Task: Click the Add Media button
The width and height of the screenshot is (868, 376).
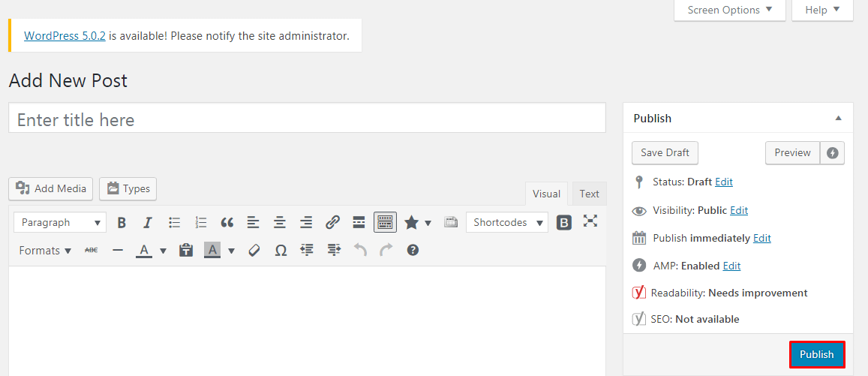Action: click(51, 189)
